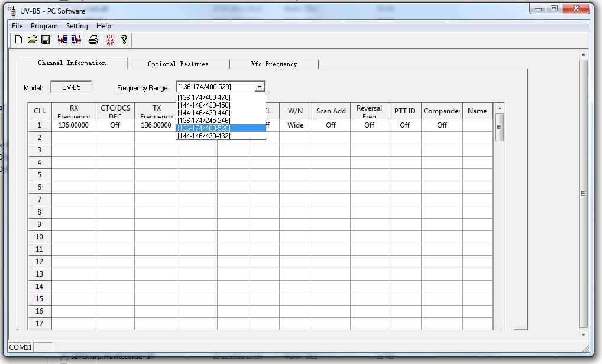Click the window's outer scrollbar up arrow

coord(584,55)
